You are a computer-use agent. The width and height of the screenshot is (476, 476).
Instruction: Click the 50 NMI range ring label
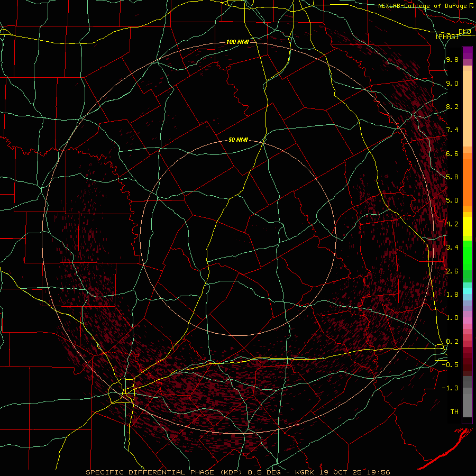coord(238,140)
